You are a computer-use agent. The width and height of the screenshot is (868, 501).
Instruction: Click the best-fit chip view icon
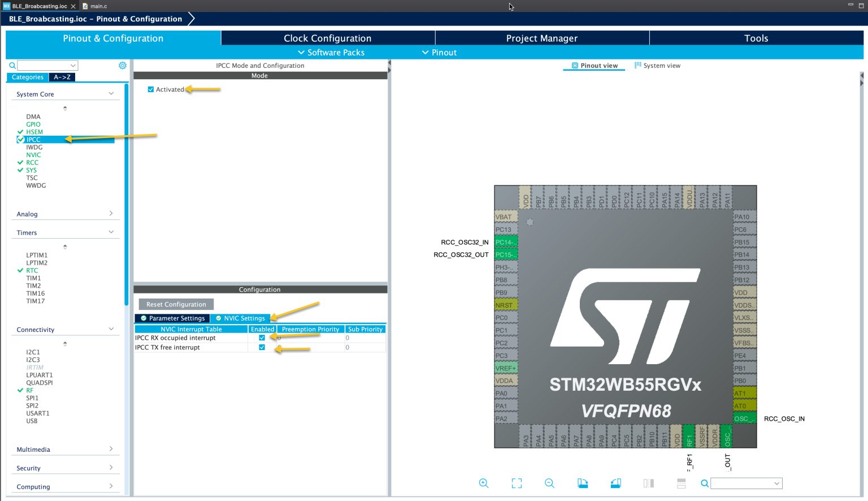[x=516, y=483]
